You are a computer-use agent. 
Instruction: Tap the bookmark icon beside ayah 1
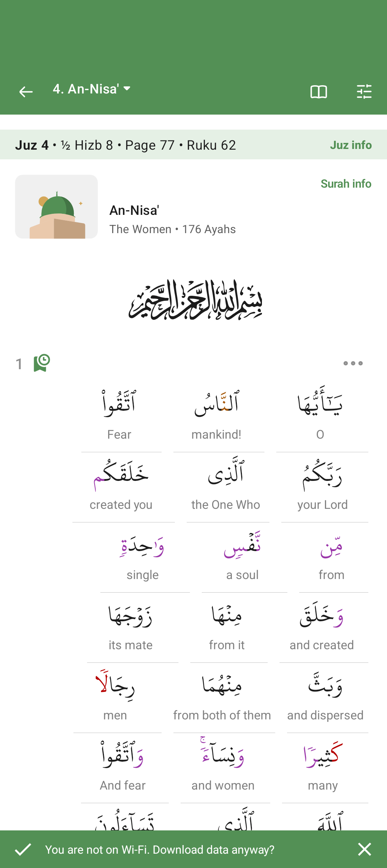42,363
